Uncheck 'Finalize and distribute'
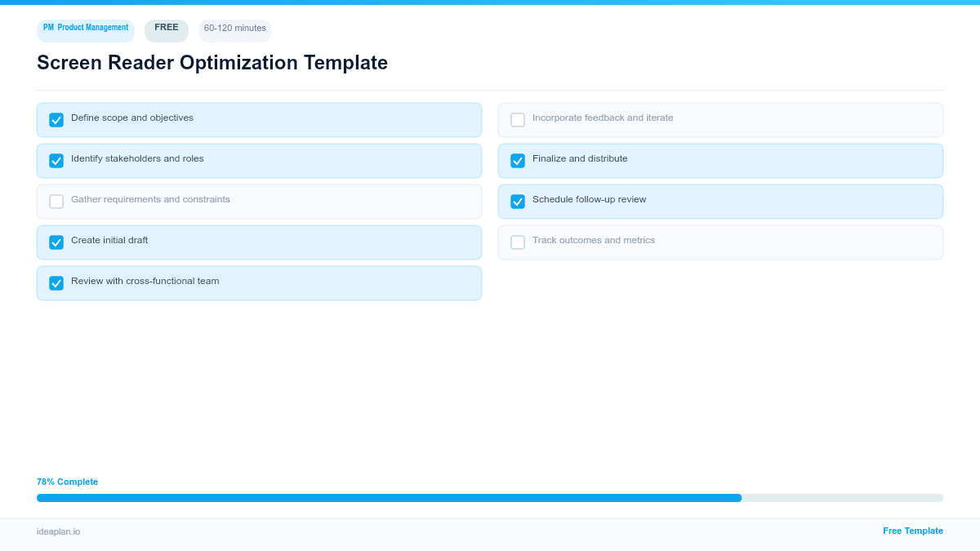This screenshot has height=551, width=980. [x=517, y=160]
